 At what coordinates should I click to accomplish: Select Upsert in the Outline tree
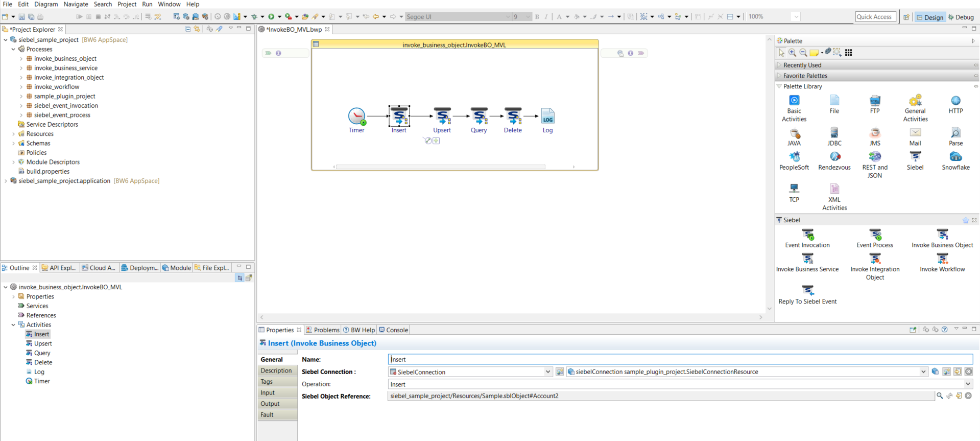coord(43,344)
